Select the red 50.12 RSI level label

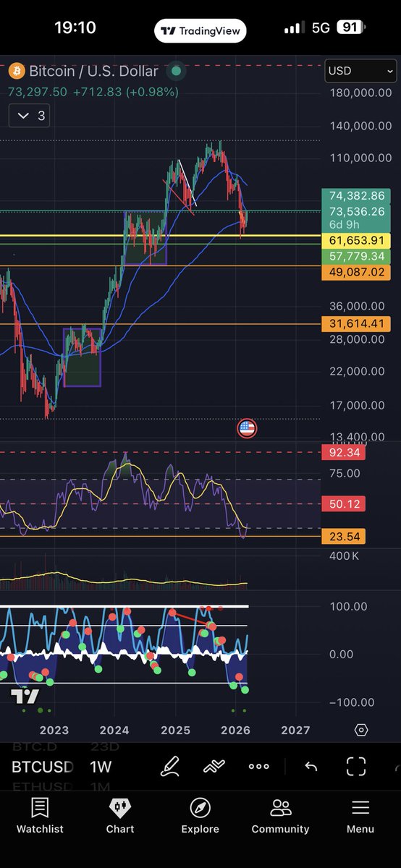coord(345,503)
